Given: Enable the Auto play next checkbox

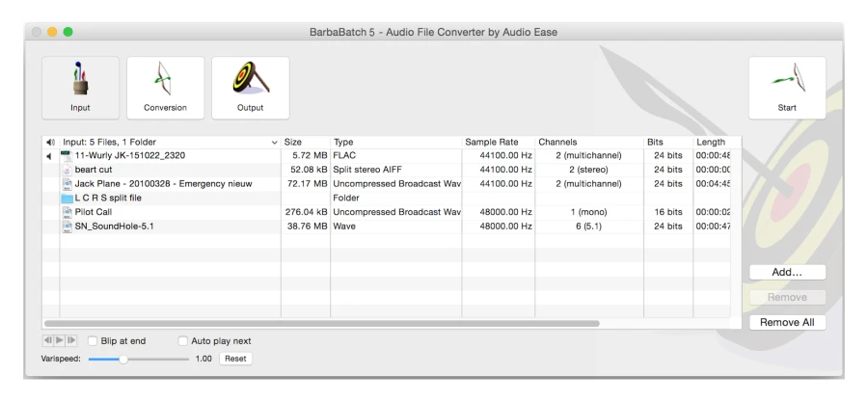Looking at the screenshot, I should pyautogui.click(x=182, y=341).
